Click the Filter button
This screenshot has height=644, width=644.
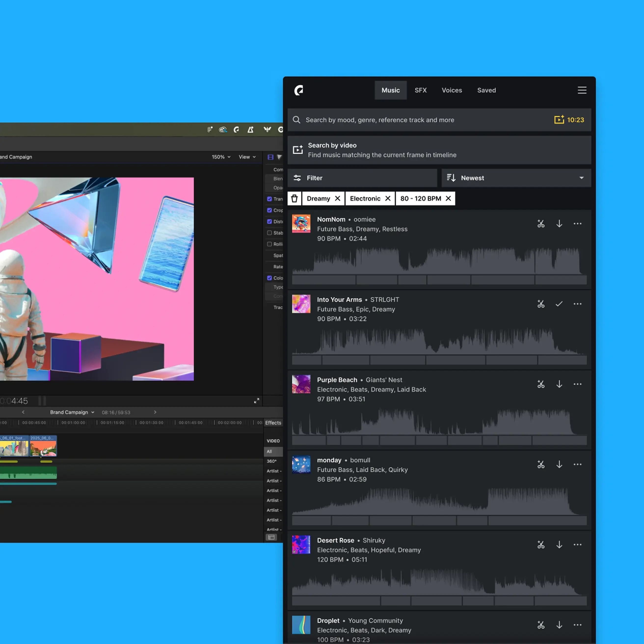[362, 178]
